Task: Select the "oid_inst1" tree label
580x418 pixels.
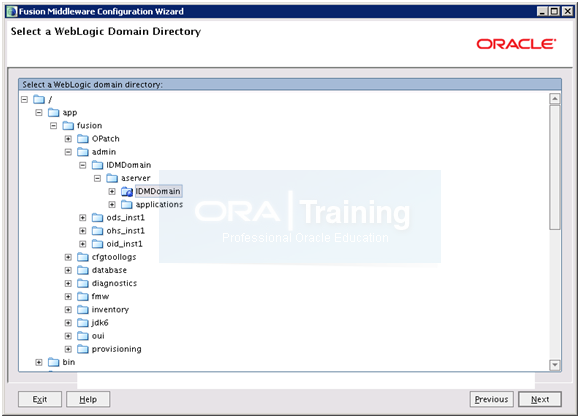Action: click(124, 244)
